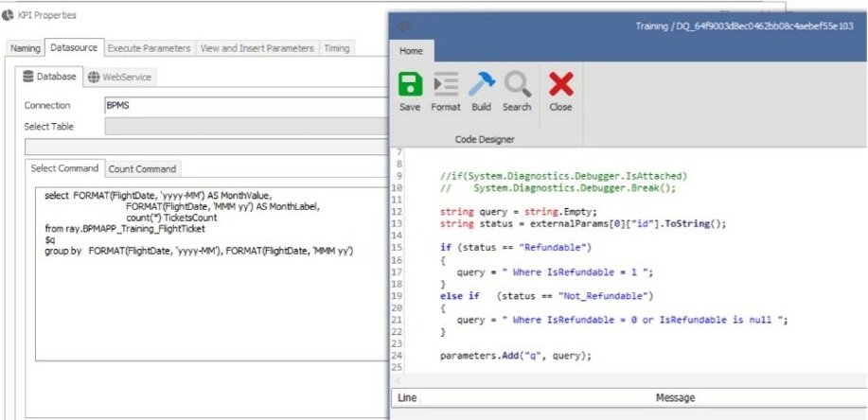Click the commented Debugger.Break() line
868x420 pixels.
click(558, 187)
